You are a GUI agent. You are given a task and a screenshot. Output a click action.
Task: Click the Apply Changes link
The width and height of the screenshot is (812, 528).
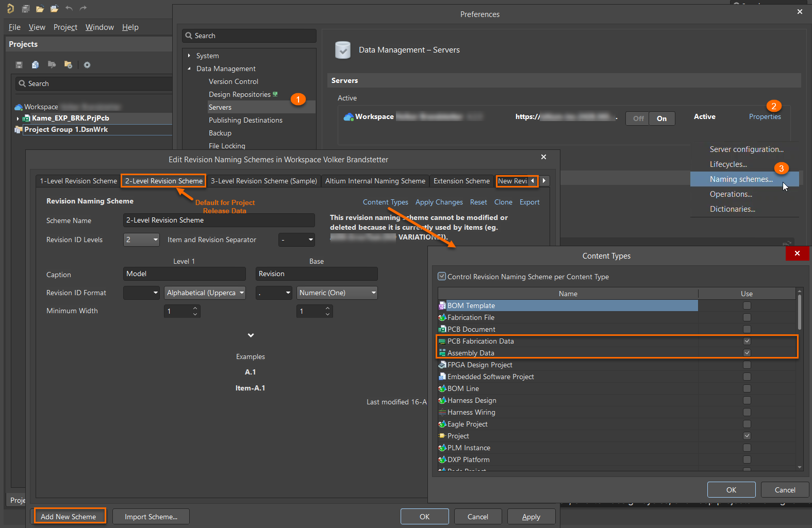click(x=439, y=202)
